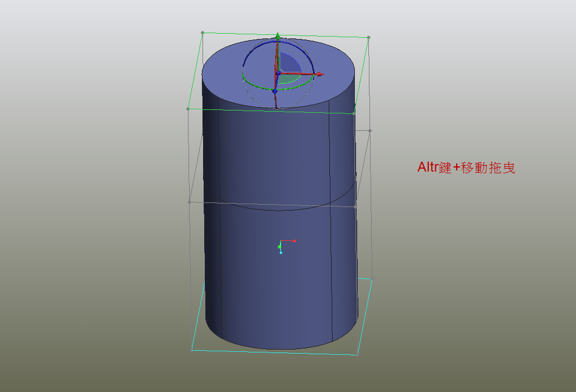This screenshot has height=392, width=576.
Task: Click bottom-left corner handle of green bounding box
Action: pyautogui.click(x=188, y=109)
